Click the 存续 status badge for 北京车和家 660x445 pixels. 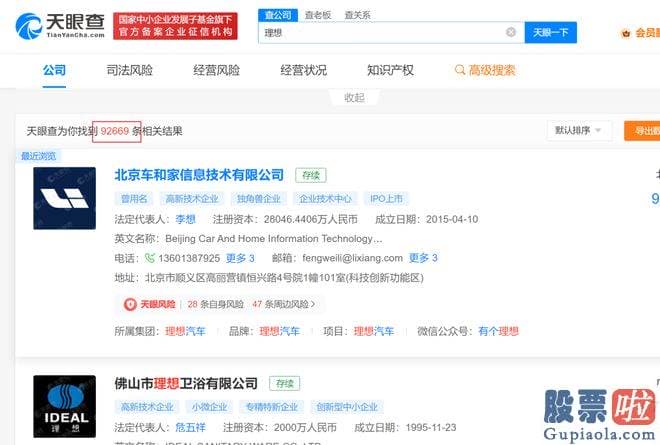click(x=311, y=175)
